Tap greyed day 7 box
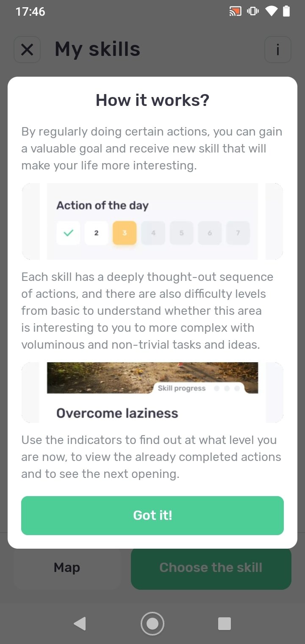This screenshot has height=644, width=305. coord(238,233)
